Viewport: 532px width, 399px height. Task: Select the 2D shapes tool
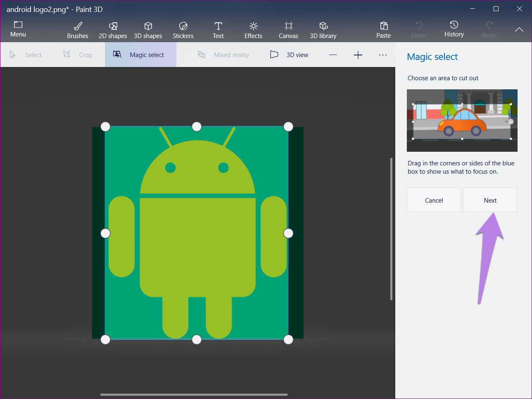click(113, 30)
